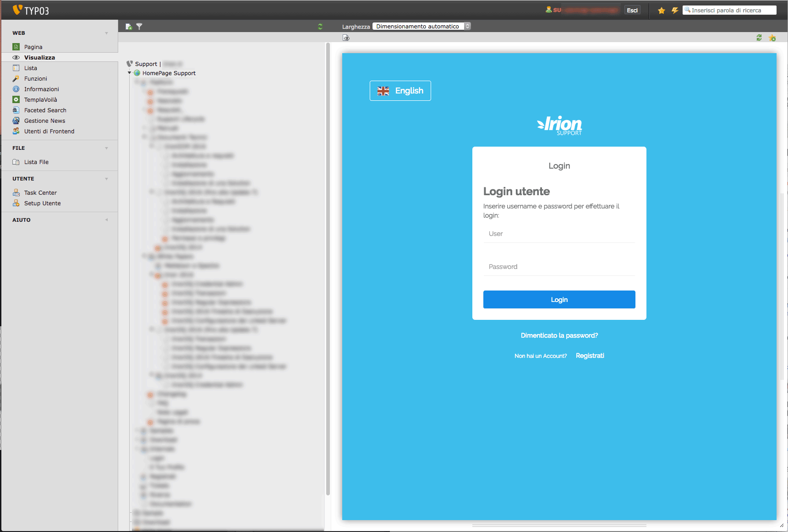This screenshot has width=788, height=532.
Task: Open the Pagina module
Action: point(33,47)
